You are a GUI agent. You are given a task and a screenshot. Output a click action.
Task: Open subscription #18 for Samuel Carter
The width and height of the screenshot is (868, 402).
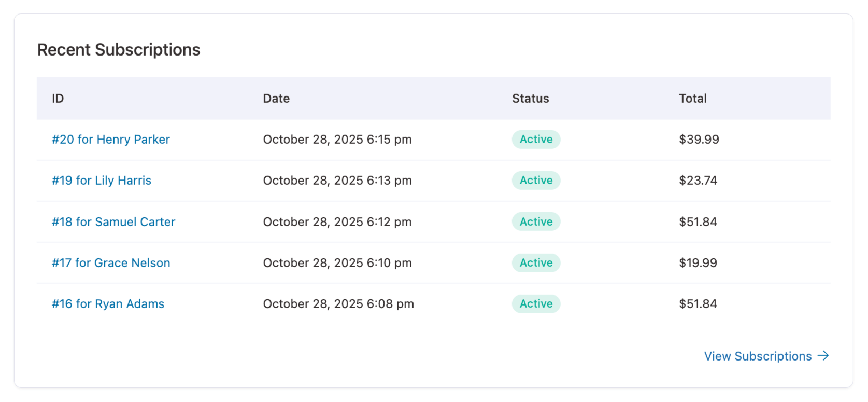[x=113, y=221]
